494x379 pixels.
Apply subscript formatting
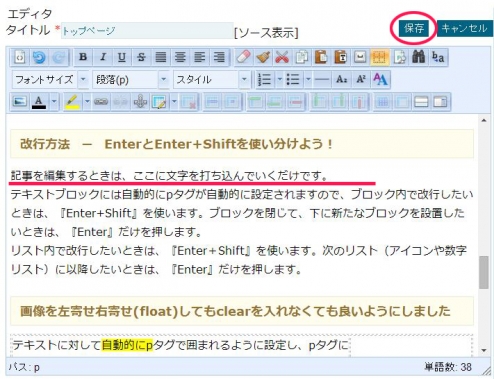coord(341,79)
